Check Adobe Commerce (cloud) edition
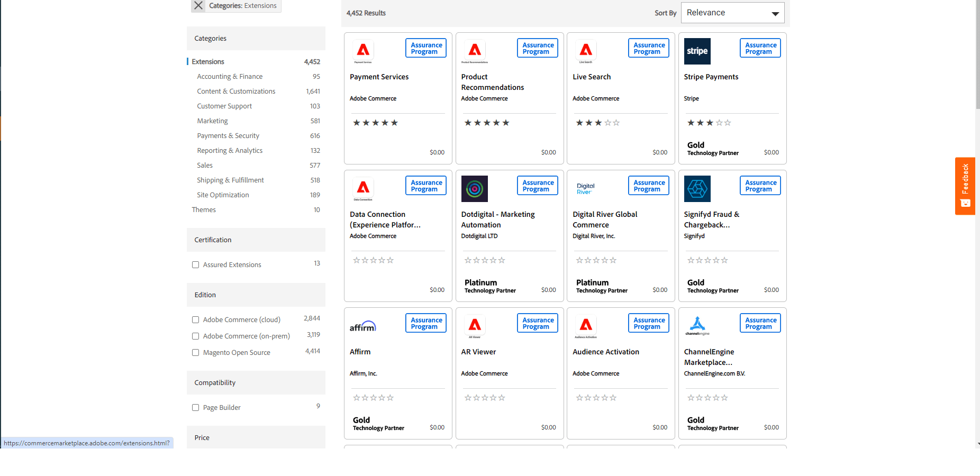Screen dimensions: 980x476 [x=195, y=320]
